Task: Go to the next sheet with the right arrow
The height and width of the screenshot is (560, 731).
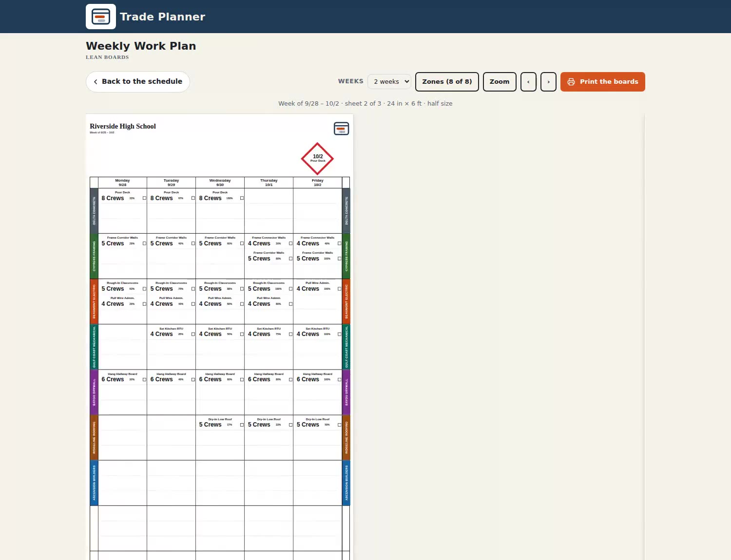Action: (x=548, y=82)
